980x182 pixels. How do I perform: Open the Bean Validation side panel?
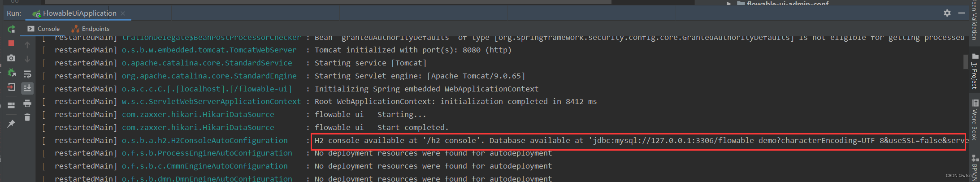(975, 20)
